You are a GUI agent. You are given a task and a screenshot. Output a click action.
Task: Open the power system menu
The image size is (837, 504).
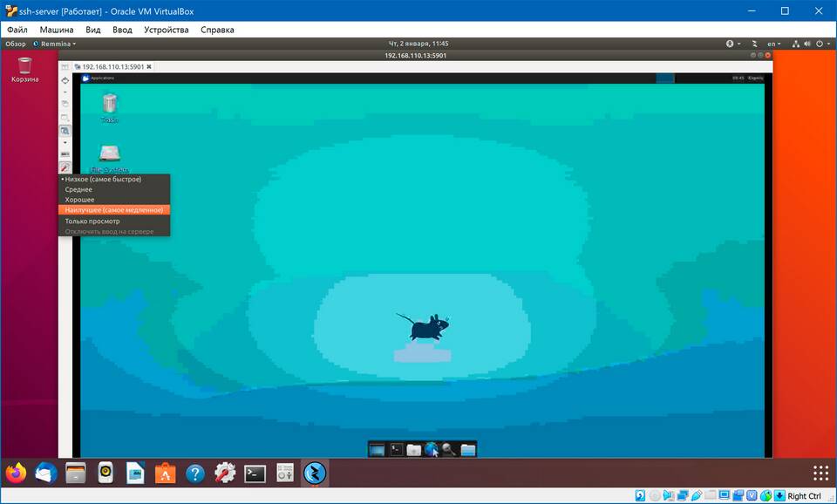pyautogui.click(x=822, y=44)
